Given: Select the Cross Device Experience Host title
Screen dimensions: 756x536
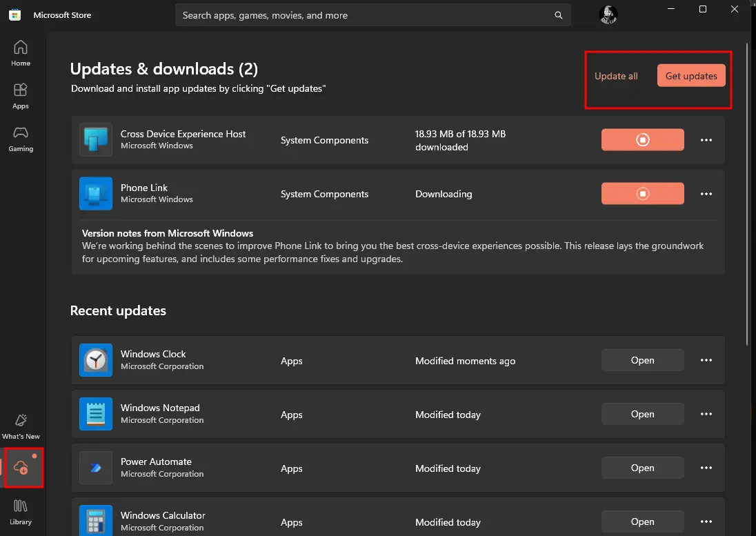Looking at the screenshot, I should click(x=183, y=134).
